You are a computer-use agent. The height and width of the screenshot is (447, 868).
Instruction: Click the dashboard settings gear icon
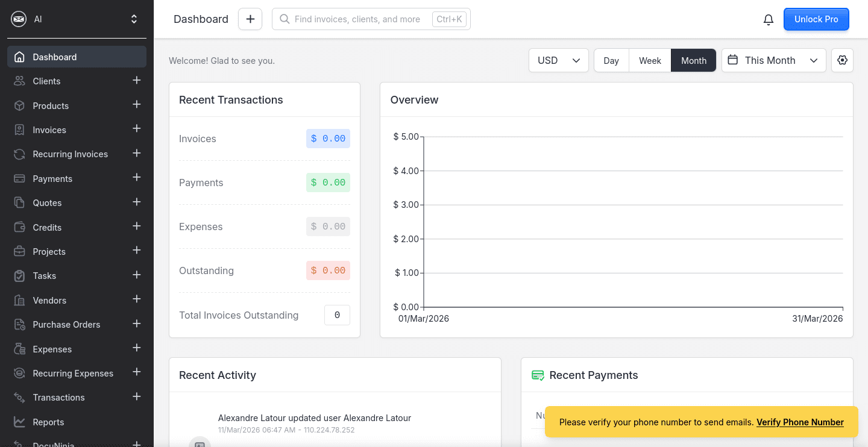point(842,60)
